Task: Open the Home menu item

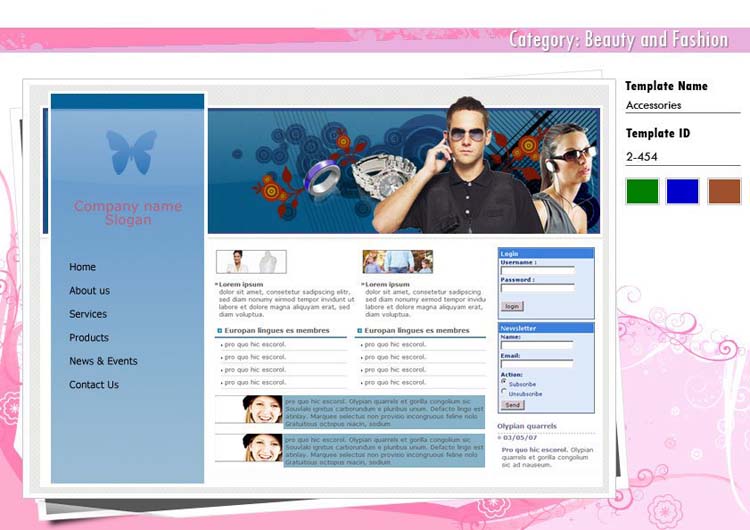Action: coord(82,267)
